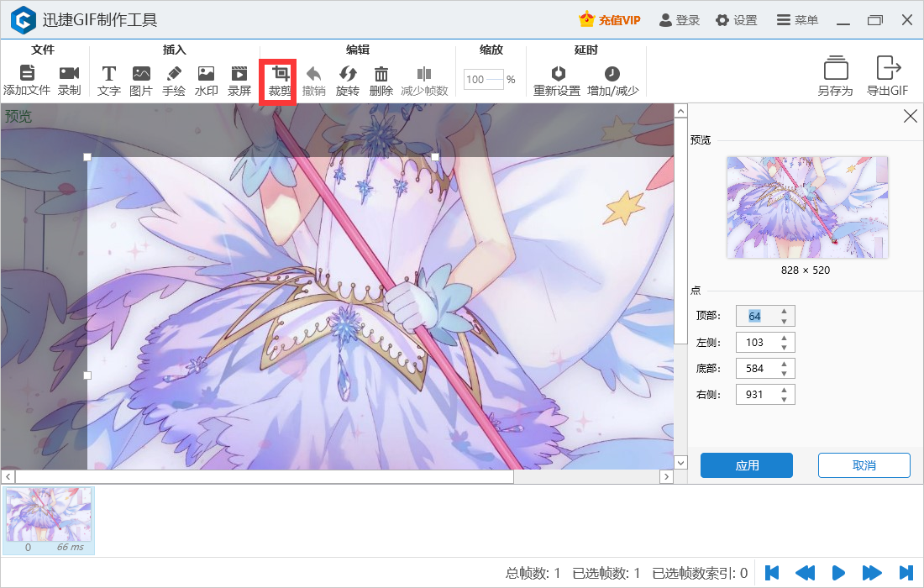Image resolution: width=924 pixels, height=588 pixels.
Task: Jump to the first frame
Action: [772, 573]
